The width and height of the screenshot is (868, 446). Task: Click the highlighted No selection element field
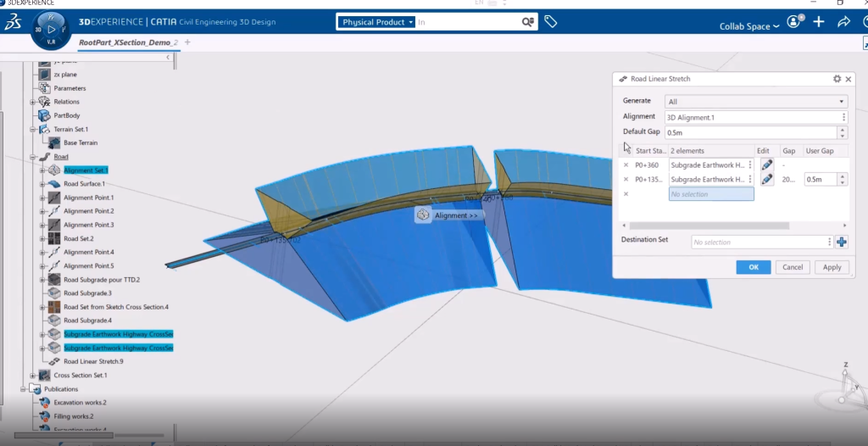711,194
